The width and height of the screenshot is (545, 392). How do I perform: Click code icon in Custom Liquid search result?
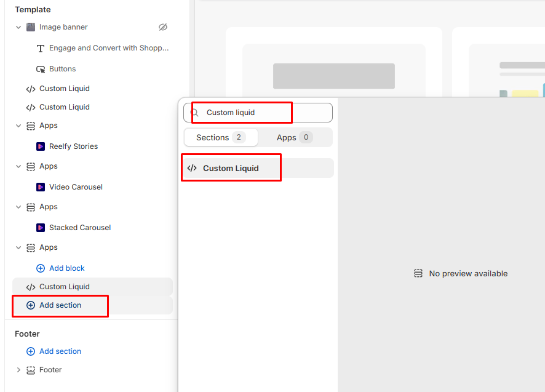[x=192, y=169]
